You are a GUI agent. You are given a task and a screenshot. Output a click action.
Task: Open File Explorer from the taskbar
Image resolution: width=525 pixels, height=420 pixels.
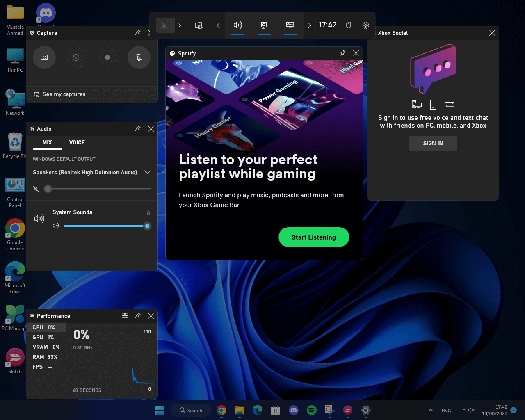click(239, 410)
